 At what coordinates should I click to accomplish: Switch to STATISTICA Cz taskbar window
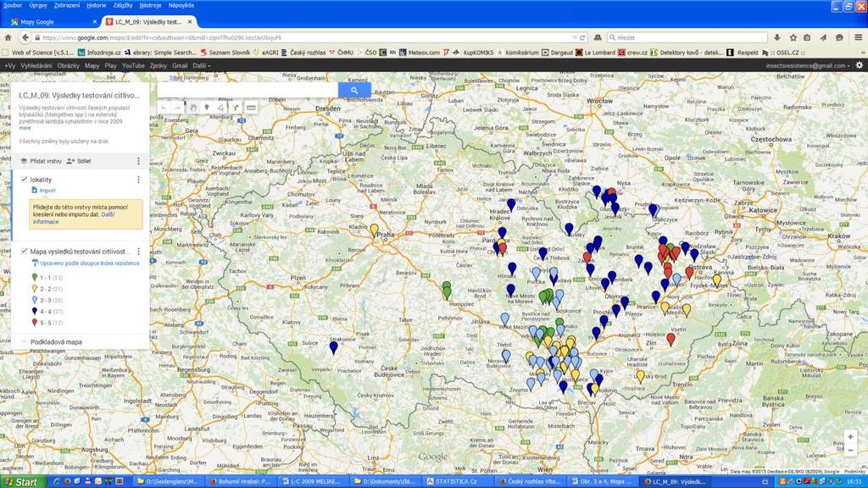pos(457,481)
